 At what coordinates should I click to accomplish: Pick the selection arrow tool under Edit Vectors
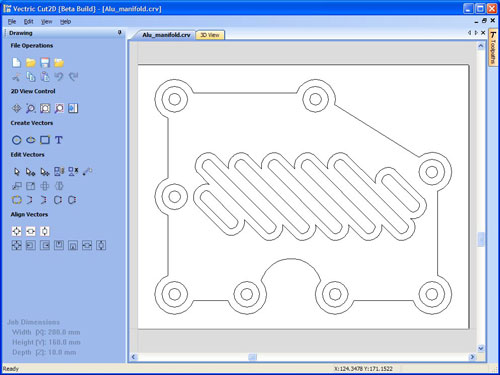point(16,172)
